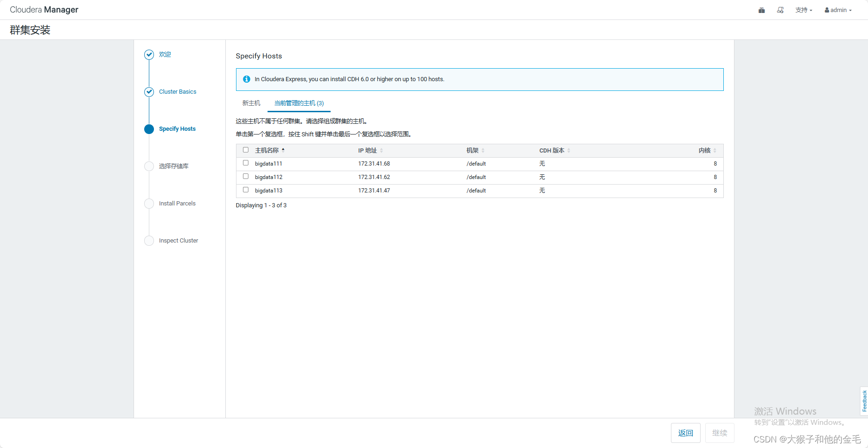Click the completed 欢迎 step circle icon
This screenshot has height=448, width=868.
tap(149, 55)
